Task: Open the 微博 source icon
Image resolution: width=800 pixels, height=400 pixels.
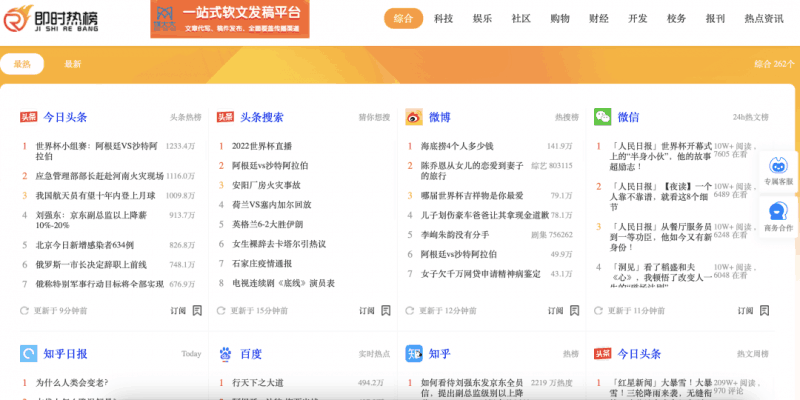Action: click(414, 117)
